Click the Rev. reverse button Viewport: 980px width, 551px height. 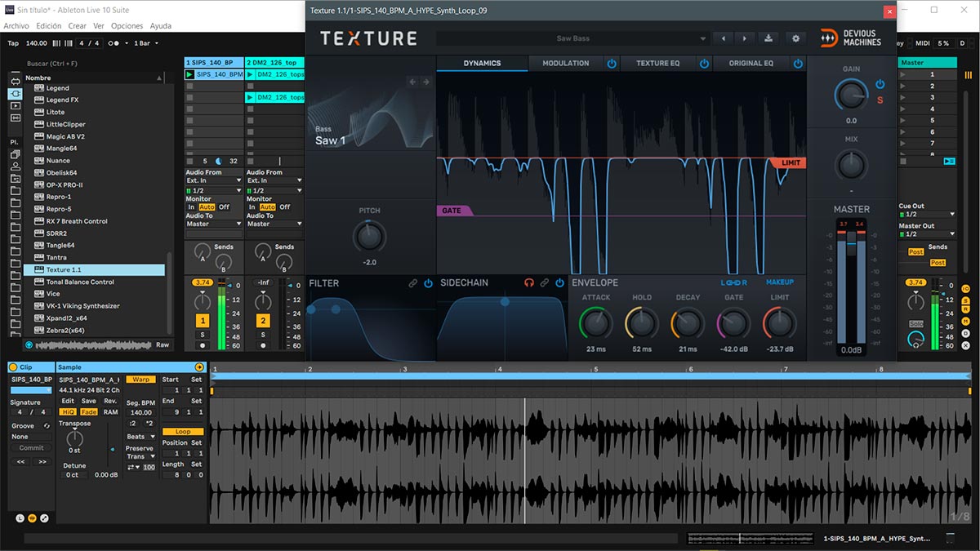coord(110,401)
